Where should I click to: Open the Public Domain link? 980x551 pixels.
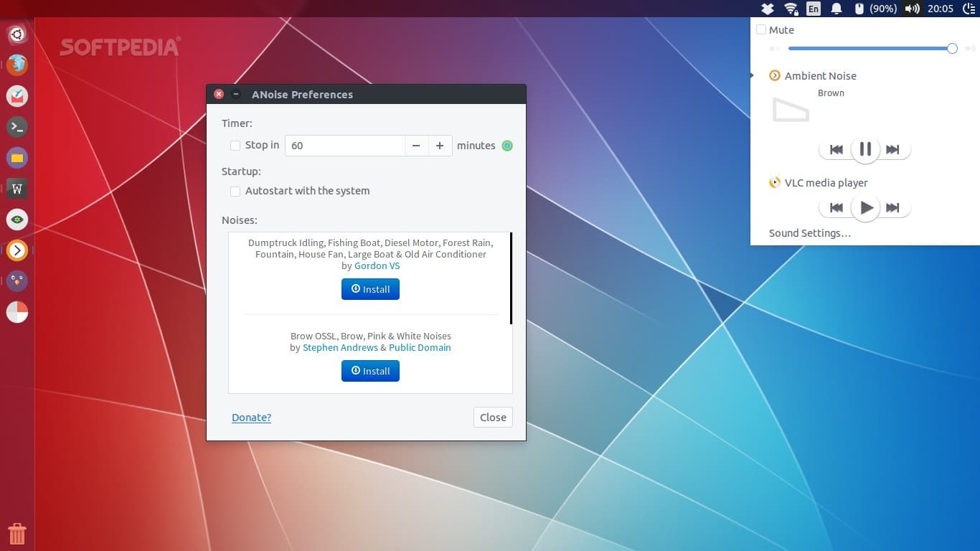coord(420,347)
